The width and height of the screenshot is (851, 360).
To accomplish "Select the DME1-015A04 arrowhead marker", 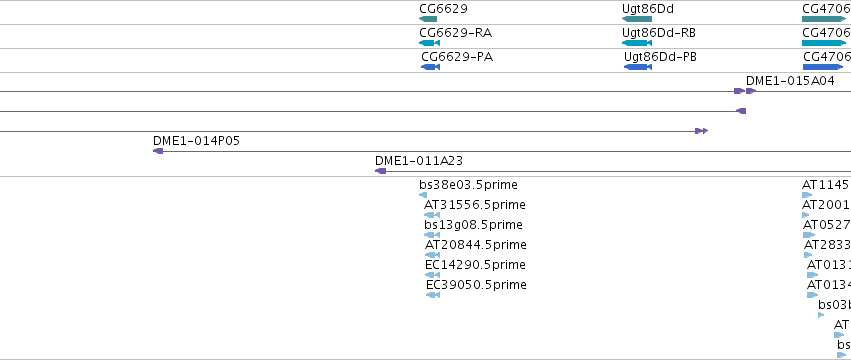I will [751, 91].
